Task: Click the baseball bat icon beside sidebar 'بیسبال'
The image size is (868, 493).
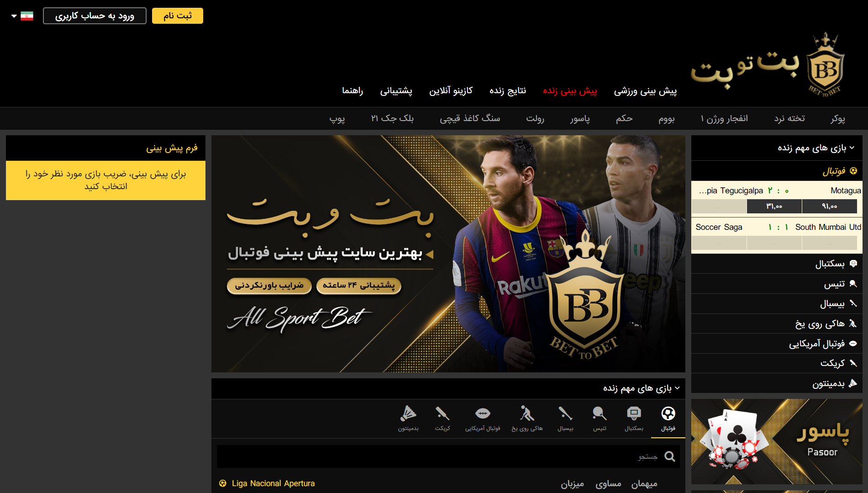Action: 853,303
